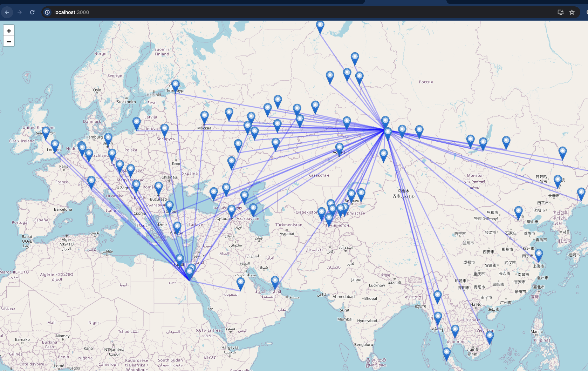Select the marker in the UAE
Image resolution: width=588 pixels, height=371 pixels.
tap(275, 282)
